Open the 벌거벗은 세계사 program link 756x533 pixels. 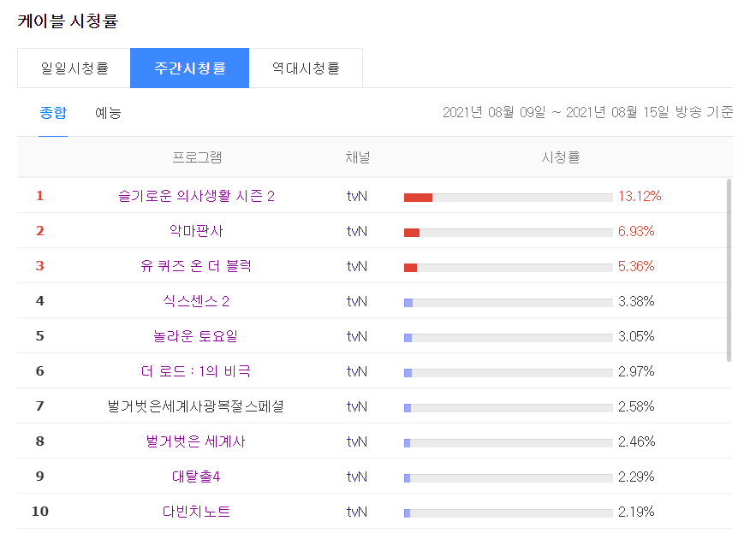click(196, 441)
